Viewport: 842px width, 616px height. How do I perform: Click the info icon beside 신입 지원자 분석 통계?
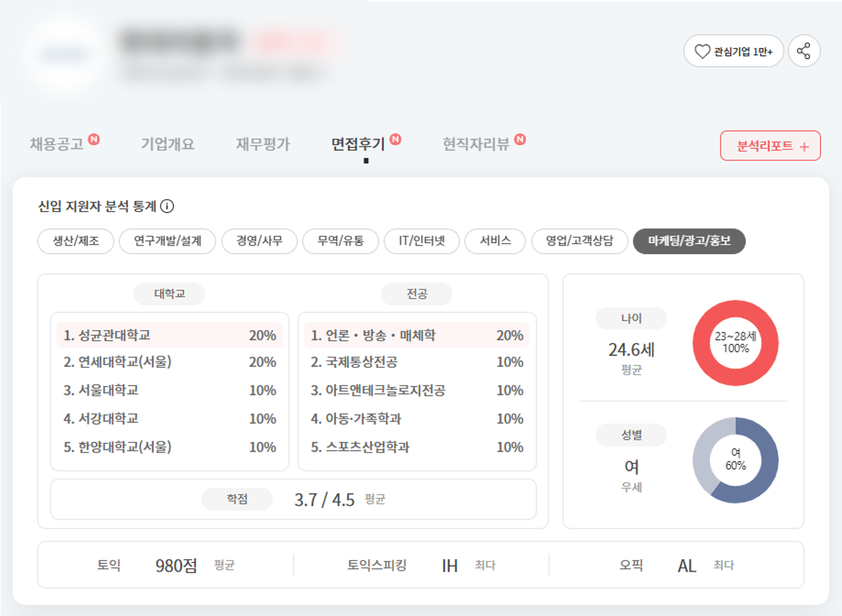pos(167,206)
